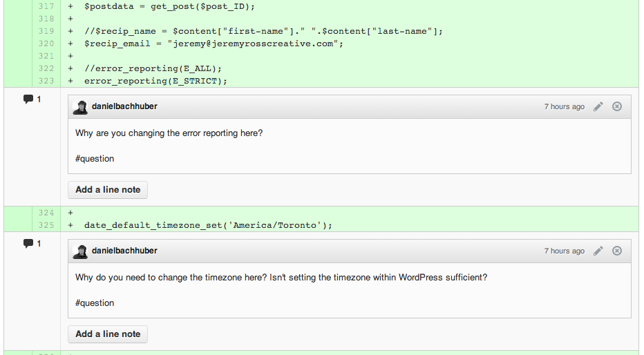Delete the timezone question comment
The image size is (644, 355).
tap(617, 251)
